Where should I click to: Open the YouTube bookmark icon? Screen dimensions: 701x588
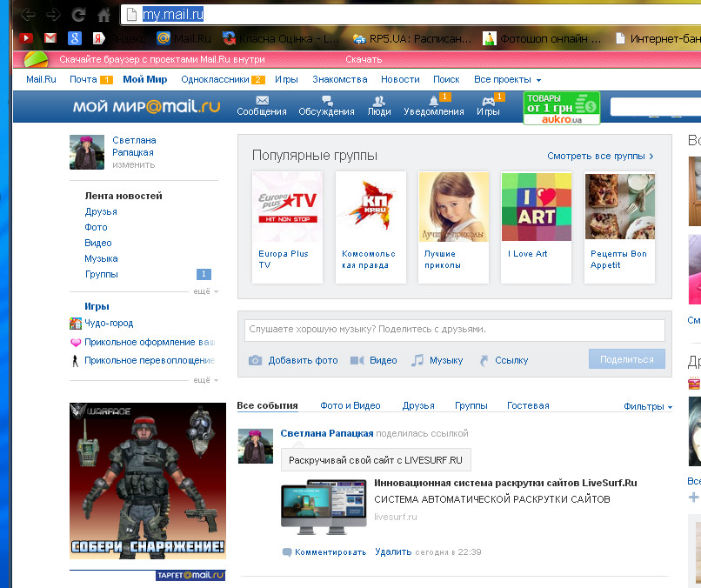pos(26,38)
